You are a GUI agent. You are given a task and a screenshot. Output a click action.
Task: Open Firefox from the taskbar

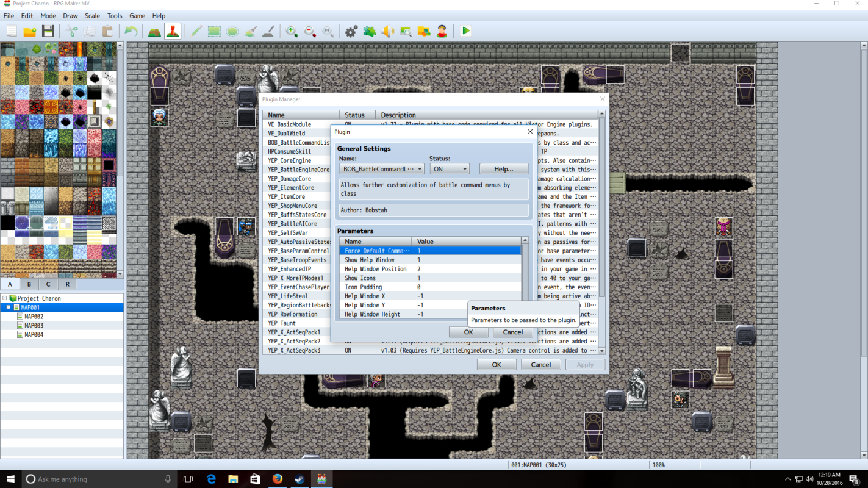coord(278,479)
